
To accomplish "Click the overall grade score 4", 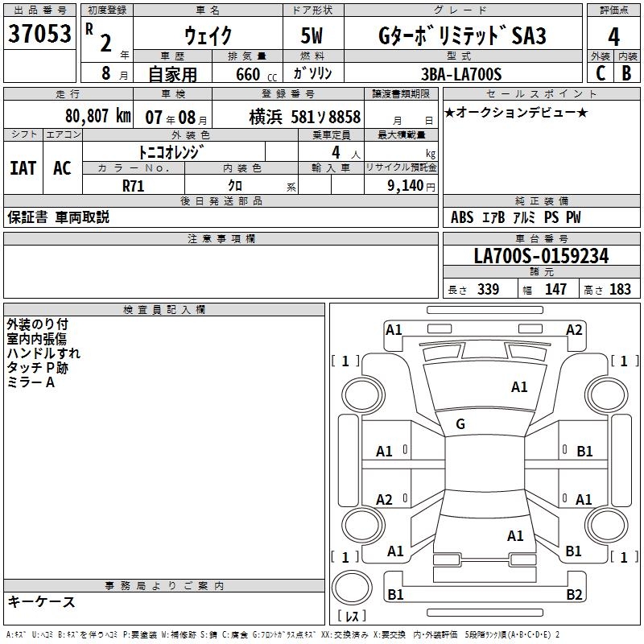I will 613,36.
